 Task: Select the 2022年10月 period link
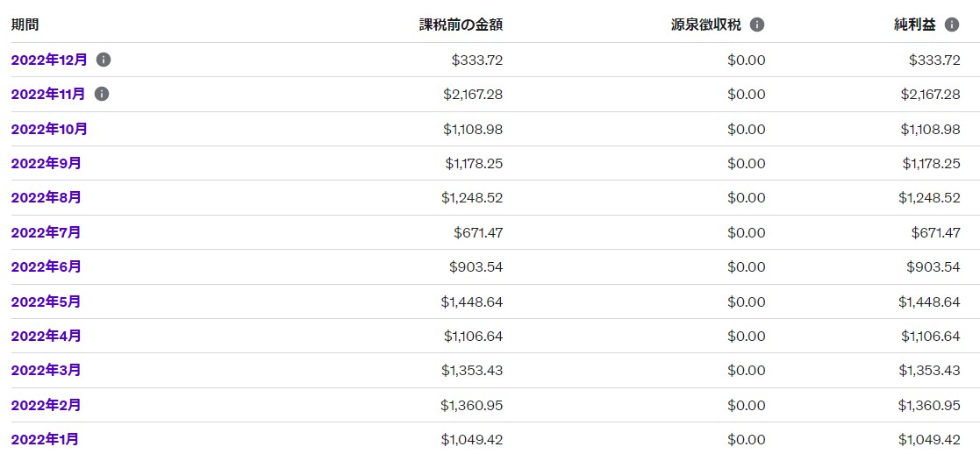coord(49,129)
